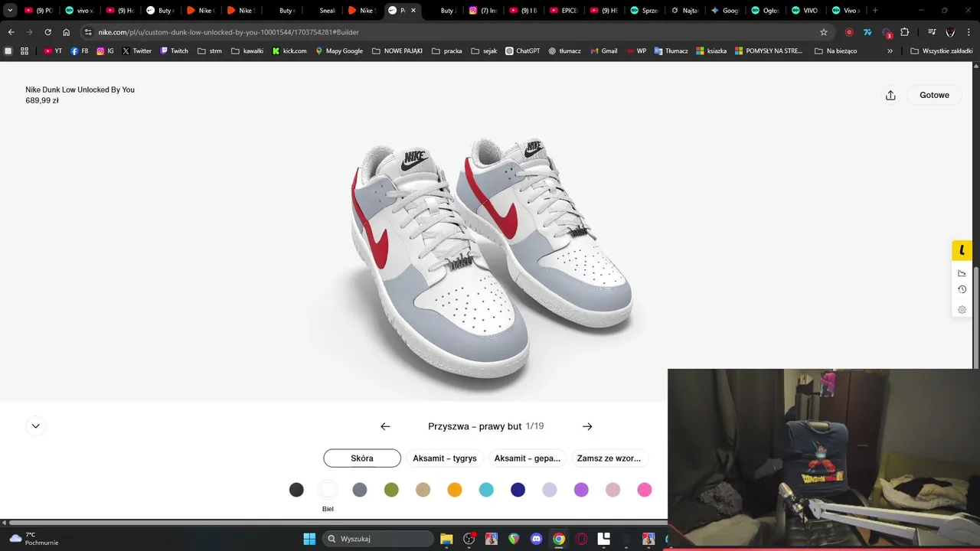The width and height of the screenshot is (980, 551).
Task: Open the WP bookmark
Action: [x=636, y=51]
